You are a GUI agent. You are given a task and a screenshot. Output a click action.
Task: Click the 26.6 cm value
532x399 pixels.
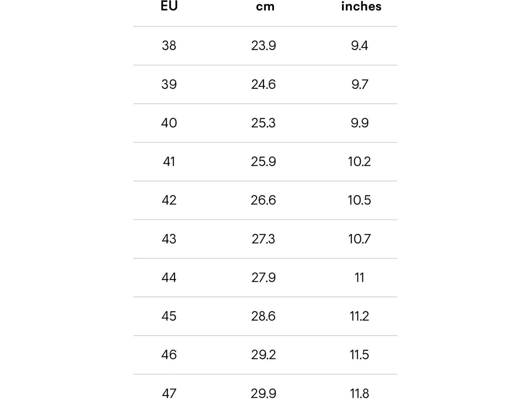click(x=263, y=200)
